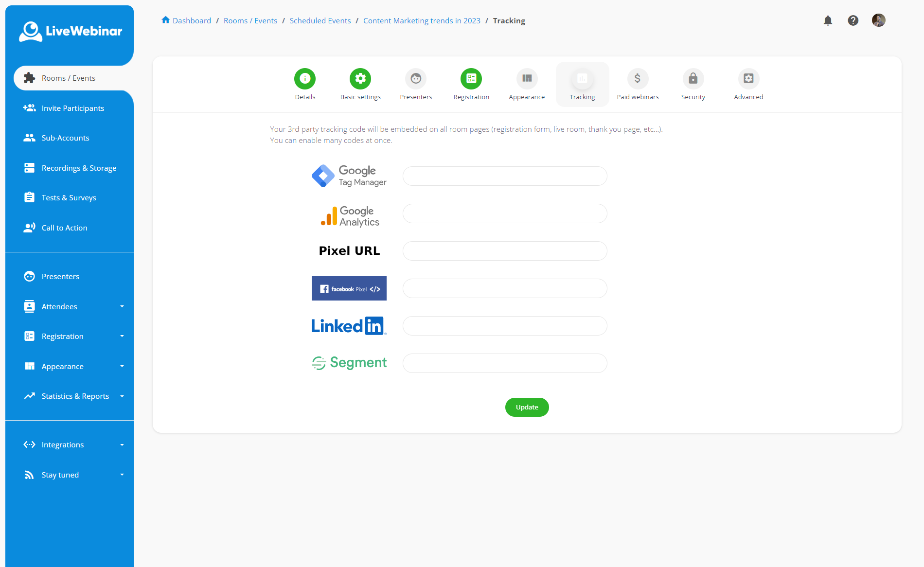Screen dimensions: 924x567
Task: Open the Scheduled Events breadcrumb link
Action: (320, 20)
